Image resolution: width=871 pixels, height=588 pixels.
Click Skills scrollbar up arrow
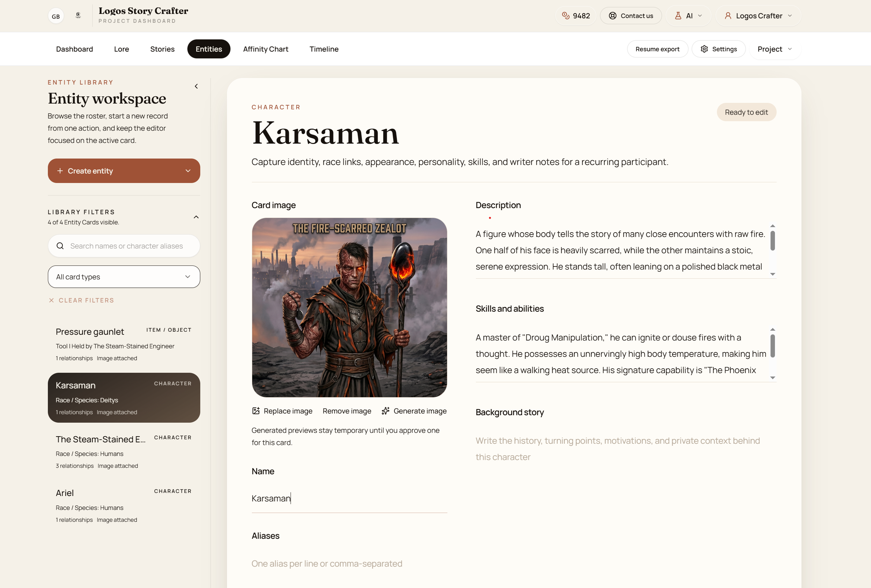point(773,329)
